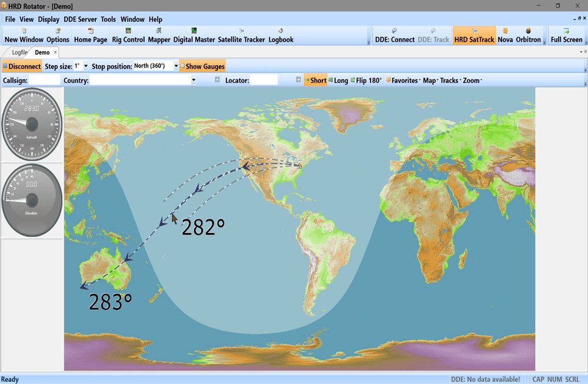Toggle the Short path option
This screenshot has height=384, width=588.
[x=315, y=80]
